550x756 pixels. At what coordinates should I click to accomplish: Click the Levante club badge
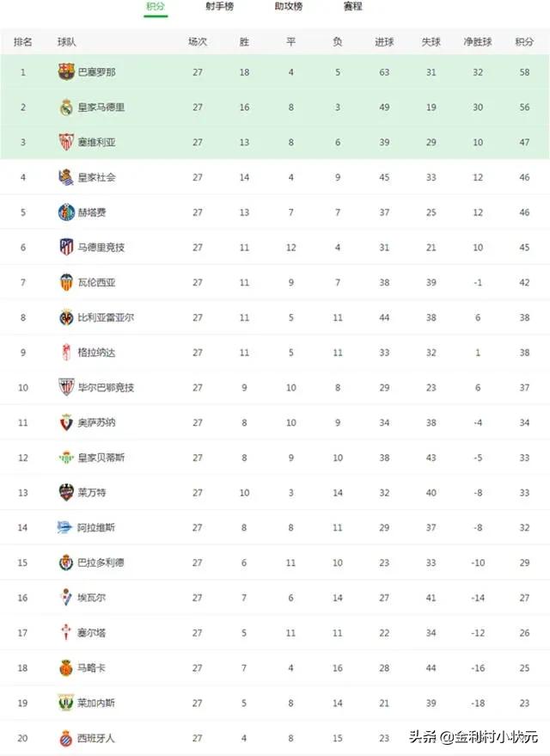(66, 492)
